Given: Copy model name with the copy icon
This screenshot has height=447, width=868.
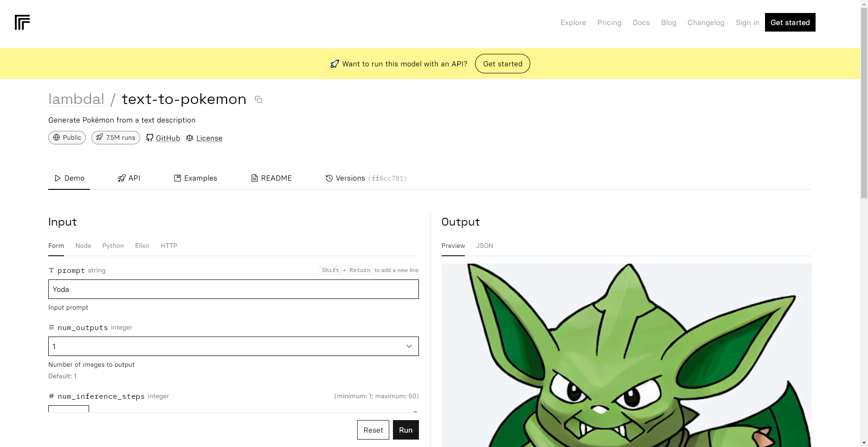Looking at the screenshot, I should [x=258, y=99].
